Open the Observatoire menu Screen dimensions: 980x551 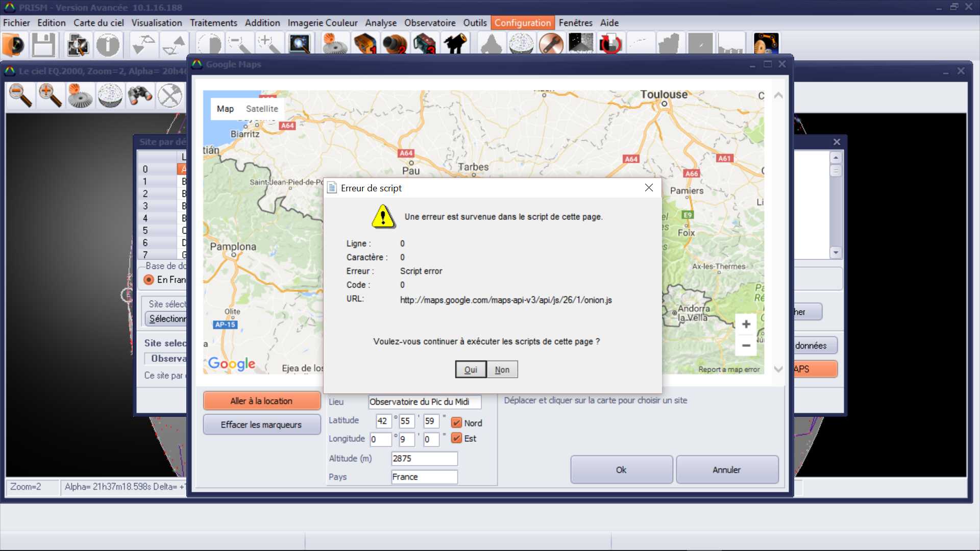pos(429,23)
